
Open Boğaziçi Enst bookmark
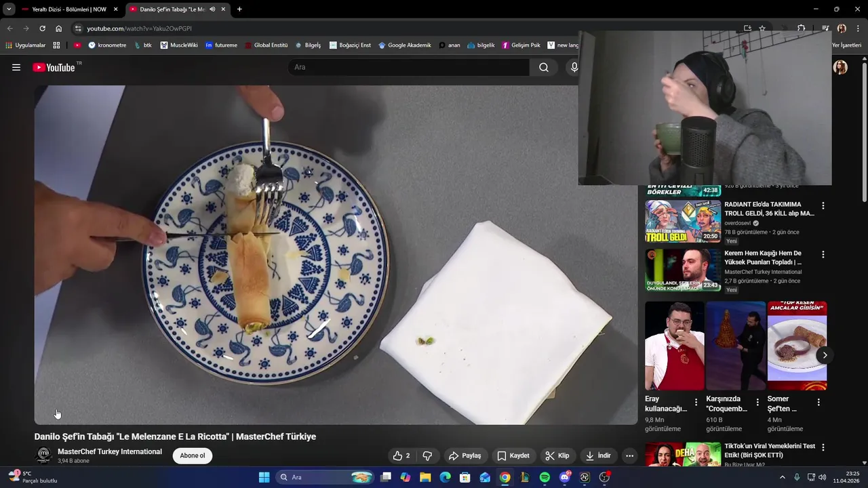(x=350, y=45)
